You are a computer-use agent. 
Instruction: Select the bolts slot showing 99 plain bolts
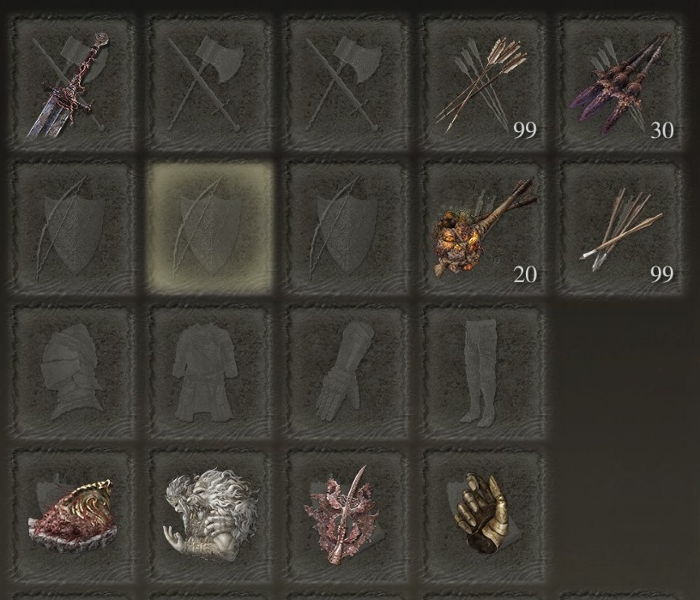(621, 227)
